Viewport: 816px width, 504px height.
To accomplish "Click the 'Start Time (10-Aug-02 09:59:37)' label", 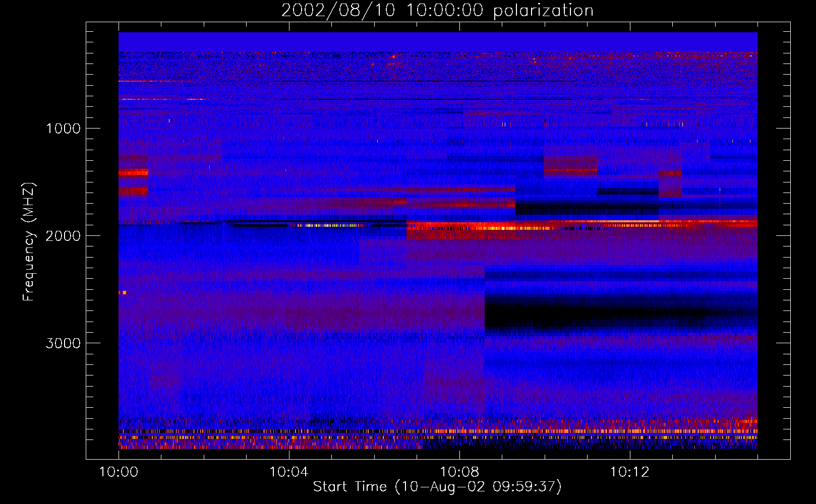I will (x=437, y=487).
